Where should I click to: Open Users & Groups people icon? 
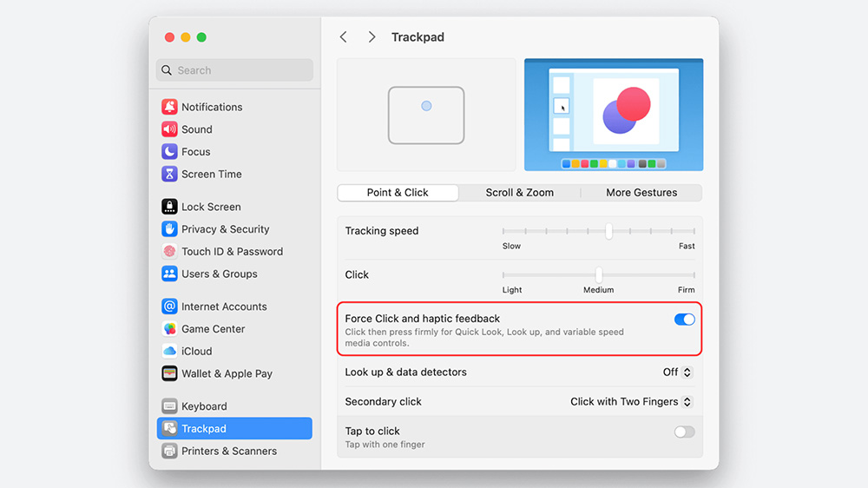click(169, 274)
